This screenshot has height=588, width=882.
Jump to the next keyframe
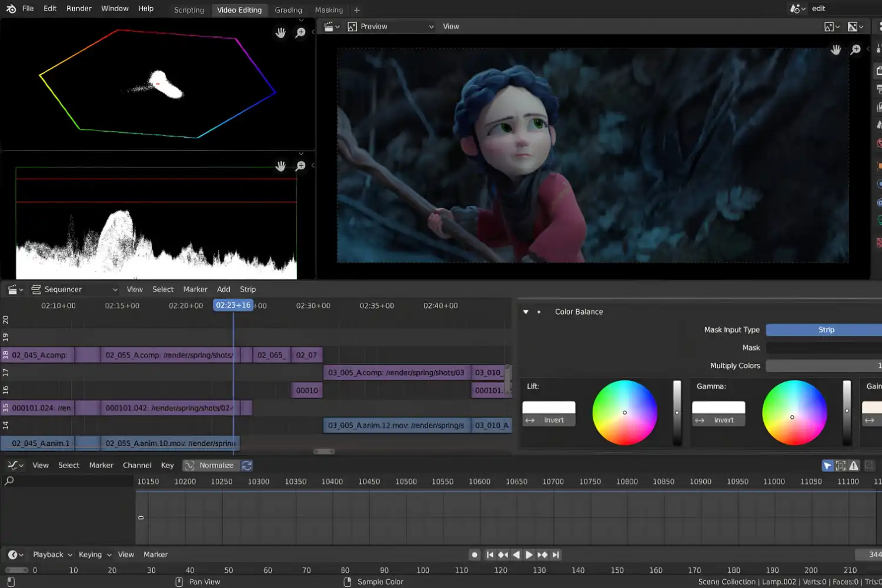[542, 554]
